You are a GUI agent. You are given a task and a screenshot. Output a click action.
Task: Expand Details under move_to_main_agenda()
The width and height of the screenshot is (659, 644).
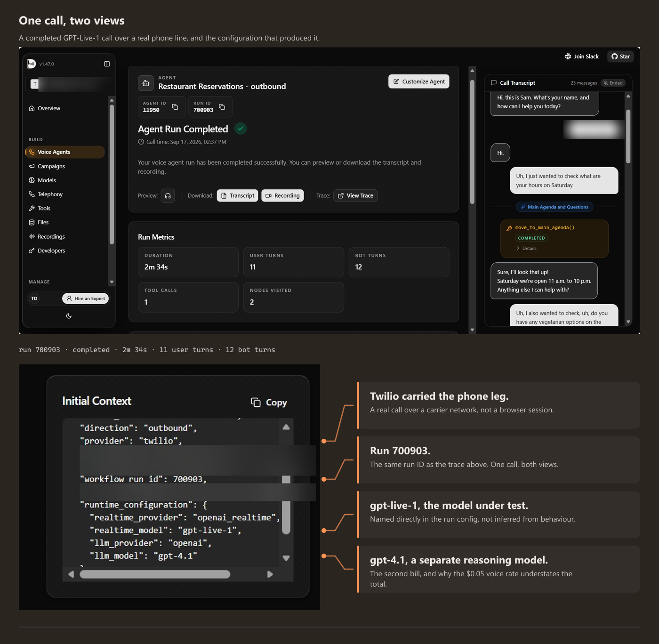click(x=527, y=249)
